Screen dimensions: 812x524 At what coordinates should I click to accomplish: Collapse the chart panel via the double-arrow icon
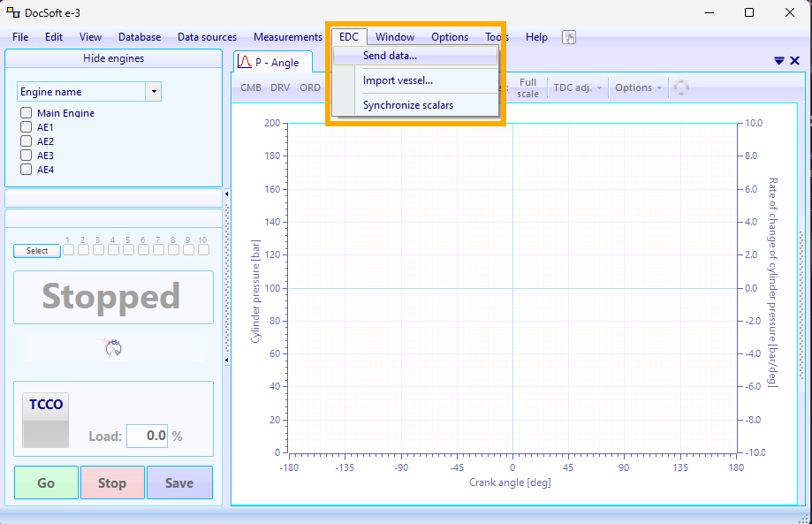(x=778, y=60)
